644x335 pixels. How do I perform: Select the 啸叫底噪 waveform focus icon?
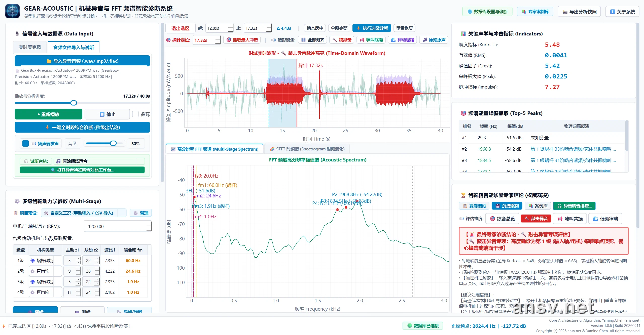point(371,40)
